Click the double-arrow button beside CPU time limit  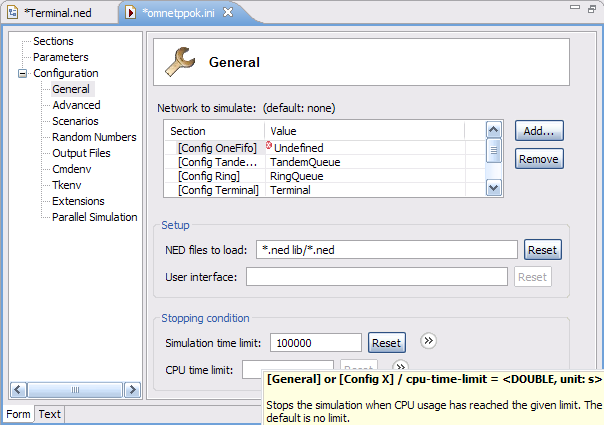point(401,365)
